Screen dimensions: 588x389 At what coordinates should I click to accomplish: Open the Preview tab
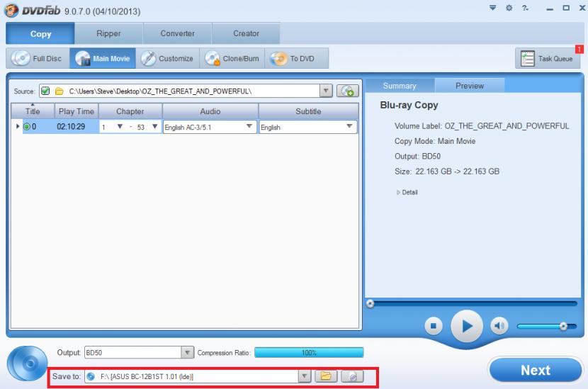click(470, 86)
